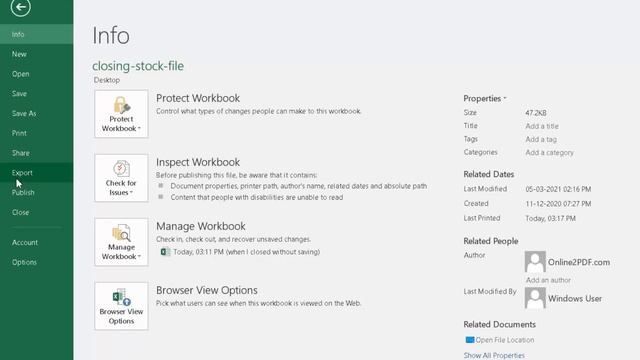Click the closing-stock-file workbook title
The image size is (640, 360).
(x=138, y=66)
